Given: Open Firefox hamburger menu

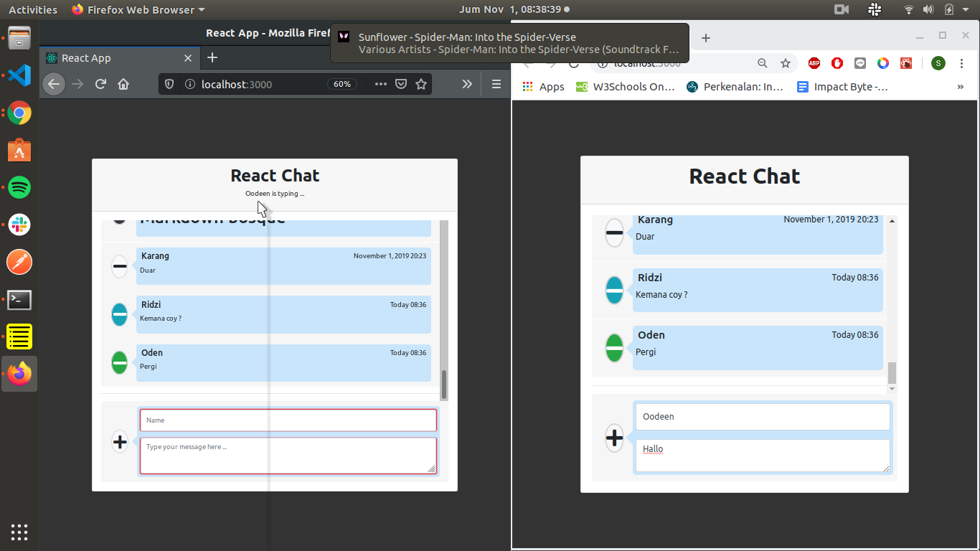Looking at the screenshot, I should tap(496, 84).
